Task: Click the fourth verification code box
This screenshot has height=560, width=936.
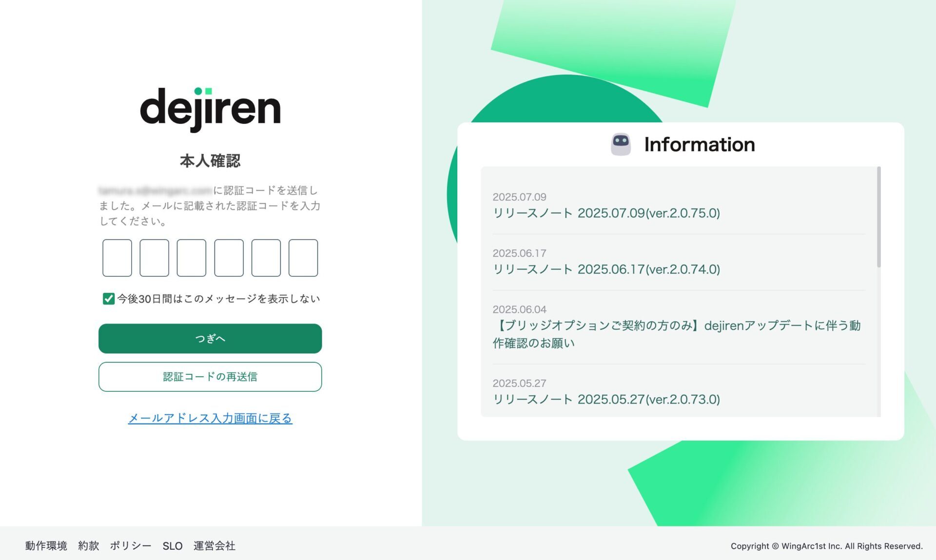Action: (229, 258)
